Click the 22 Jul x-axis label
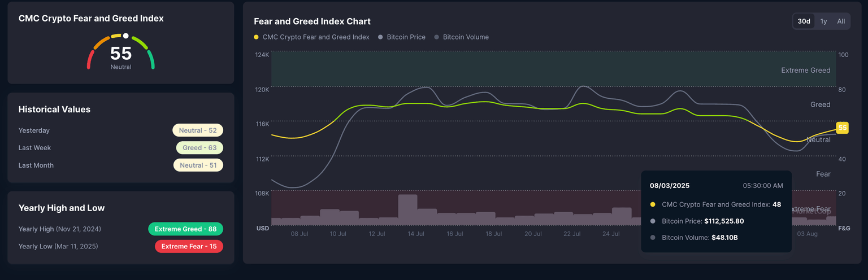 click(x=572, y=234)
